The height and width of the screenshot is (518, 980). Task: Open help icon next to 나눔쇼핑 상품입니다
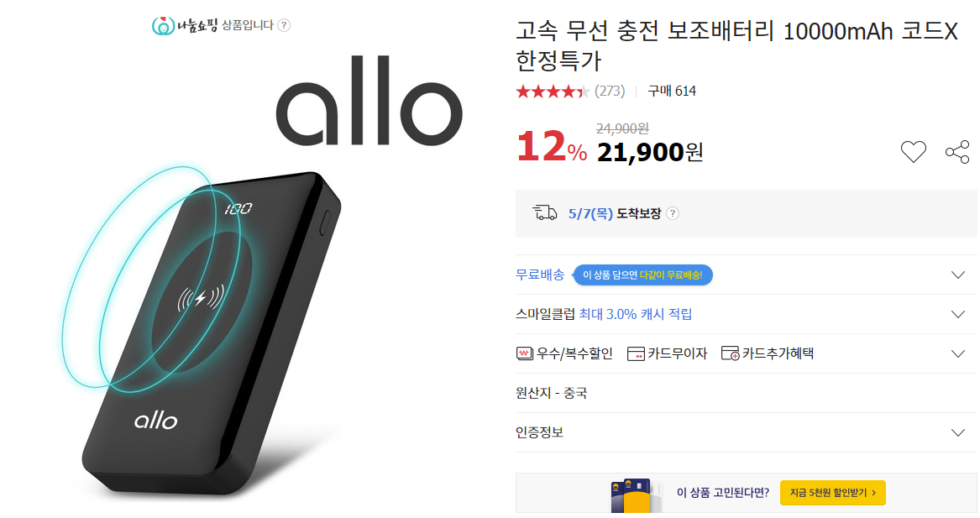click(x=284, y=26)
